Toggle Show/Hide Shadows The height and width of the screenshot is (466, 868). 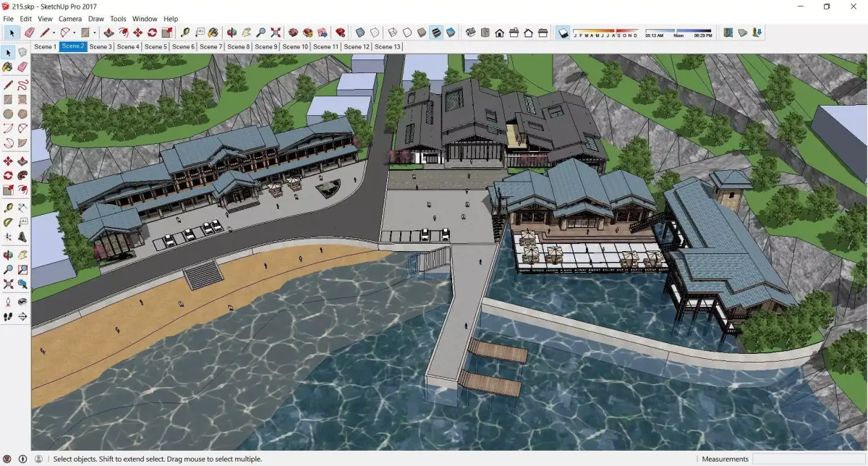pyautogui.click(x=563, y=33)
